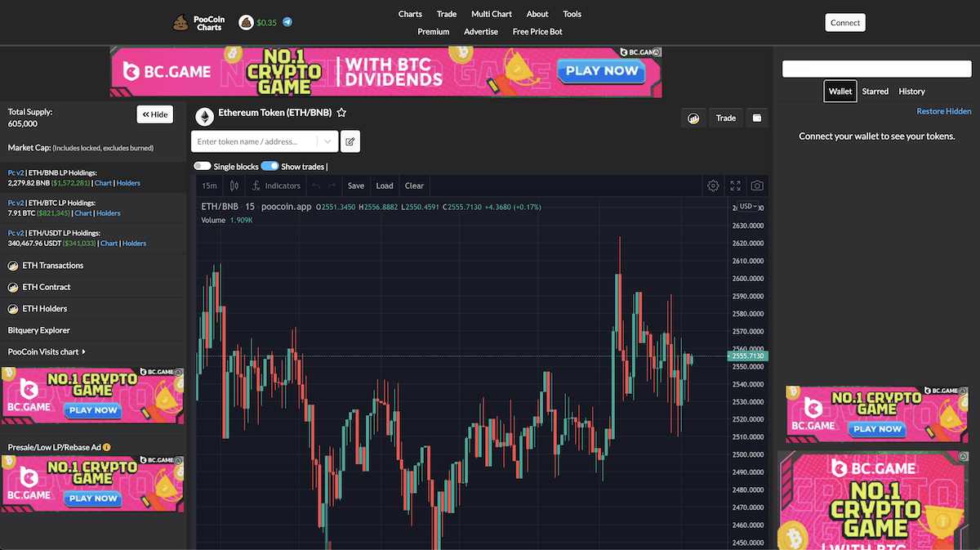The image size is (980, 550).
Task: Focus the wallet panel search field
Action: 877,69
